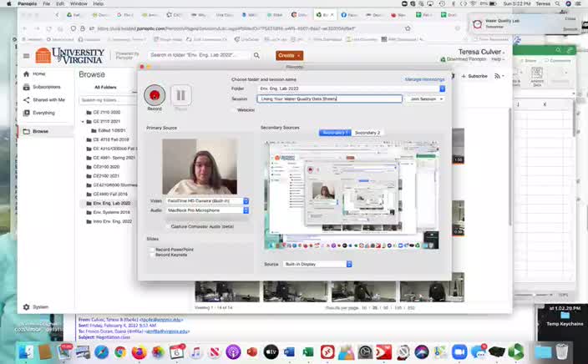Open Subscriptions in the left sidebar

46,87
